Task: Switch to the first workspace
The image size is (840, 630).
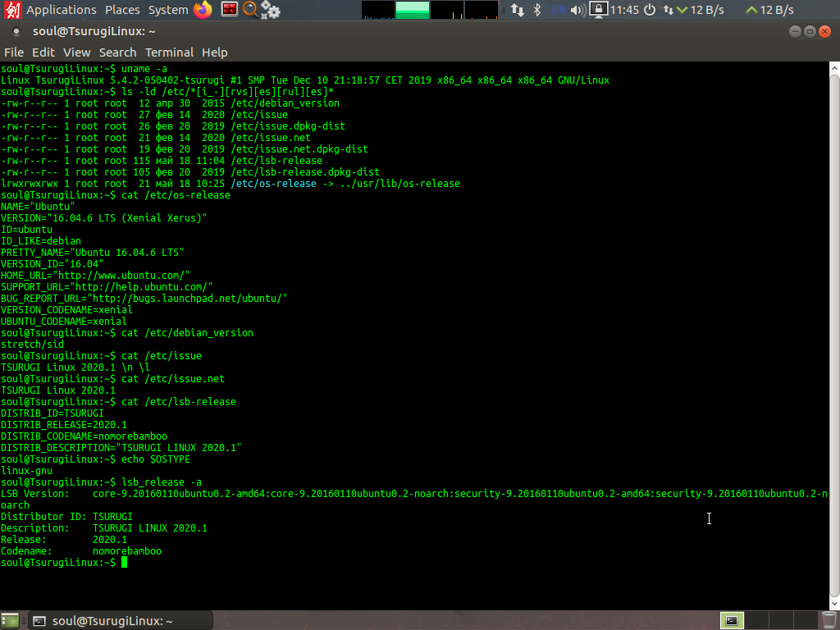Action: coord(732,620)
